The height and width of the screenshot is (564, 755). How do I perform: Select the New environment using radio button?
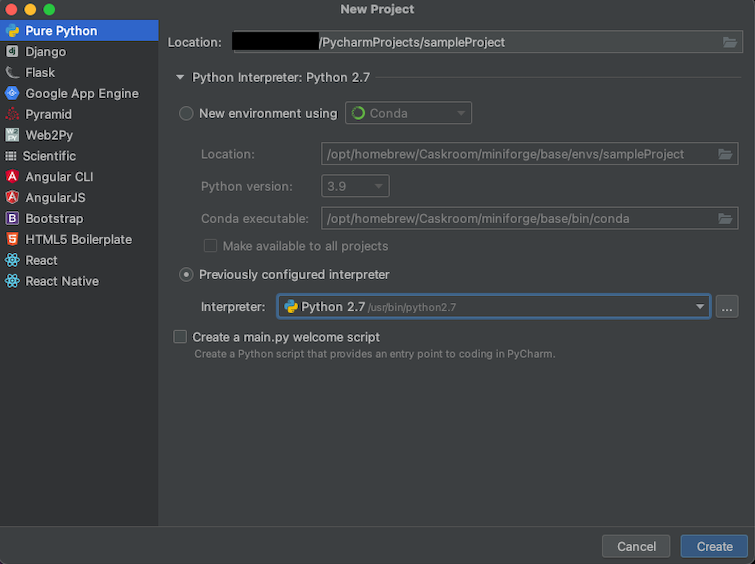click(186, 114)
